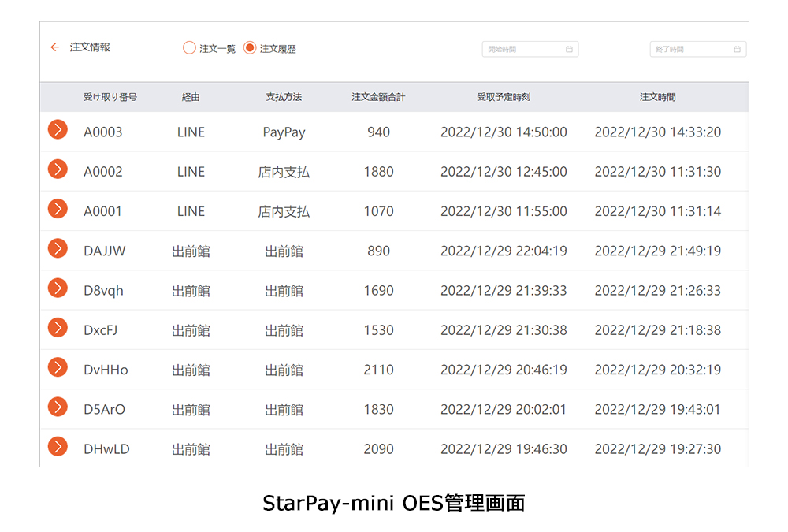Click order time 2022/12/29 21:18:38
This screenshot has width=788, height=532.
click(x=658, y=330)
